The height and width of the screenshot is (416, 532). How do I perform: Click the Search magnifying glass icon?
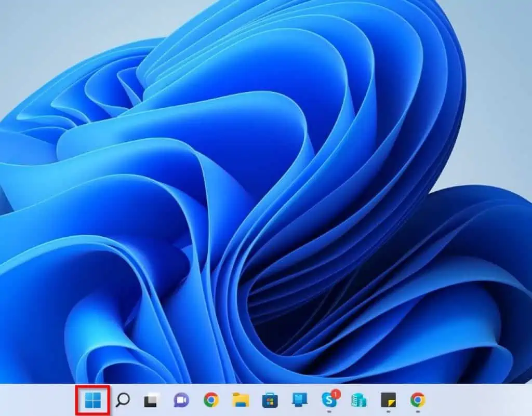[x=123, y=400]
